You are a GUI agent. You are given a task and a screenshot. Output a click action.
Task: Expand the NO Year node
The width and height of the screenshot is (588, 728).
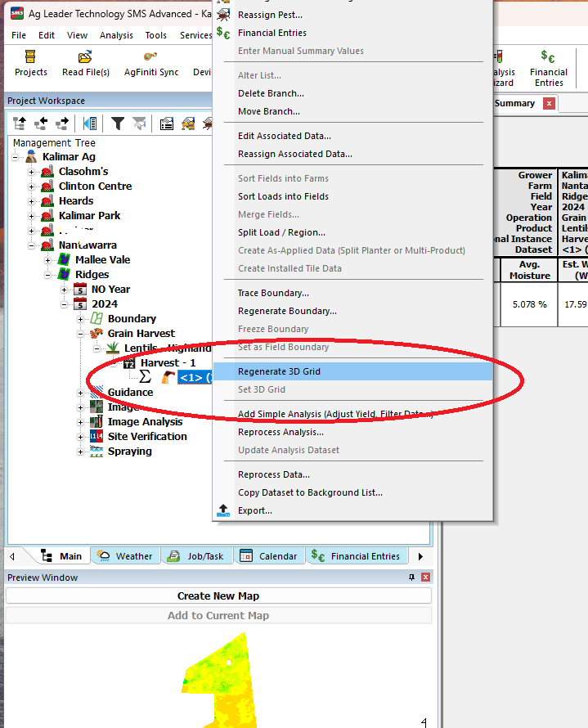(x=64, y=290)
